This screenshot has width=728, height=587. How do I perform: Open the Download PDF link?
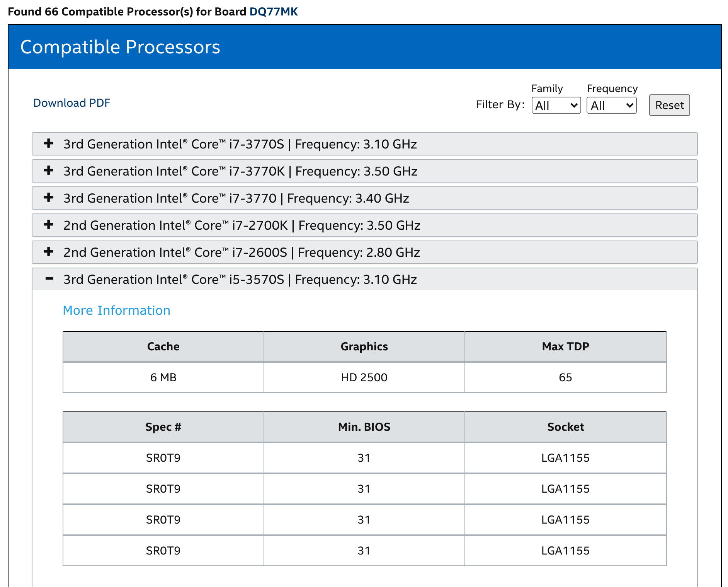pyautogui.click(x=72, y=103)
